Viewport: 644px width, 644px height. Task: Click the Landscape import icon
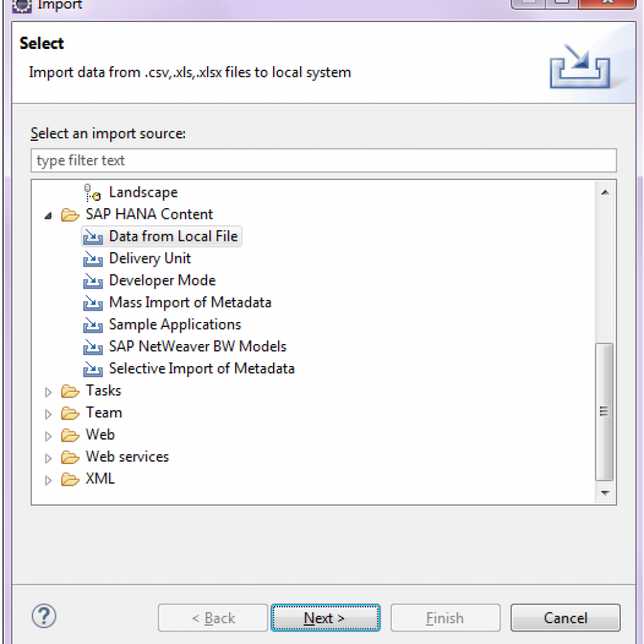pyautogui.click(x=92, y=192)
